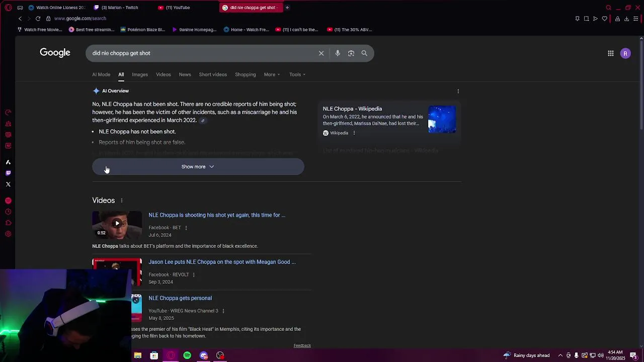Open Videos section three-dot menu
Image resolution: width=644 pixels, height=362 pixels.
point(121,201)
